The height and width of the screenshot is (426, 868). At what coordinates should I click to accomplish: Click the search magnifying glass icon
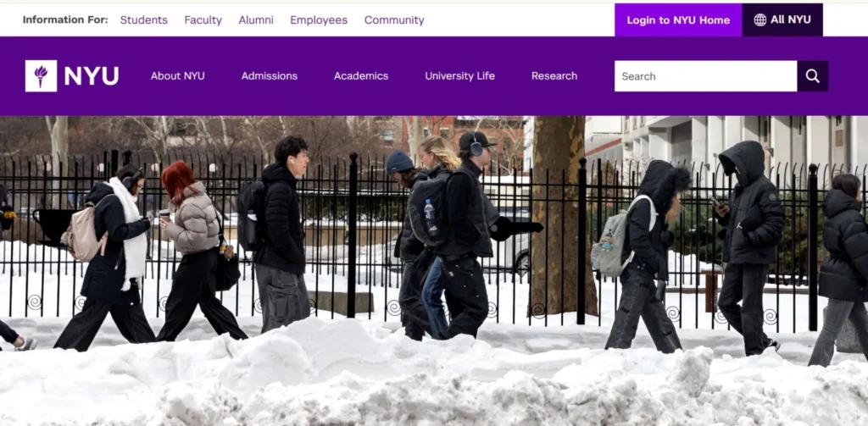click(812, 76)
